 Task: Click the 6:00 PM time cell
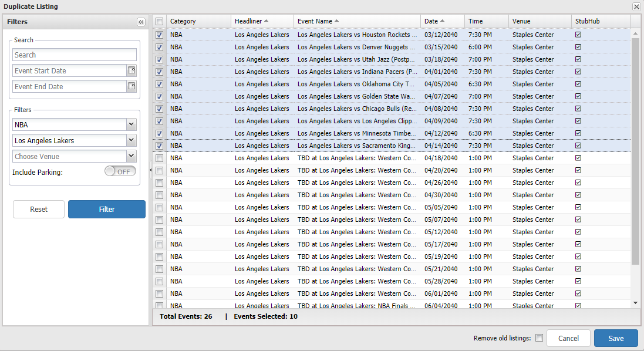pos(480,47)
